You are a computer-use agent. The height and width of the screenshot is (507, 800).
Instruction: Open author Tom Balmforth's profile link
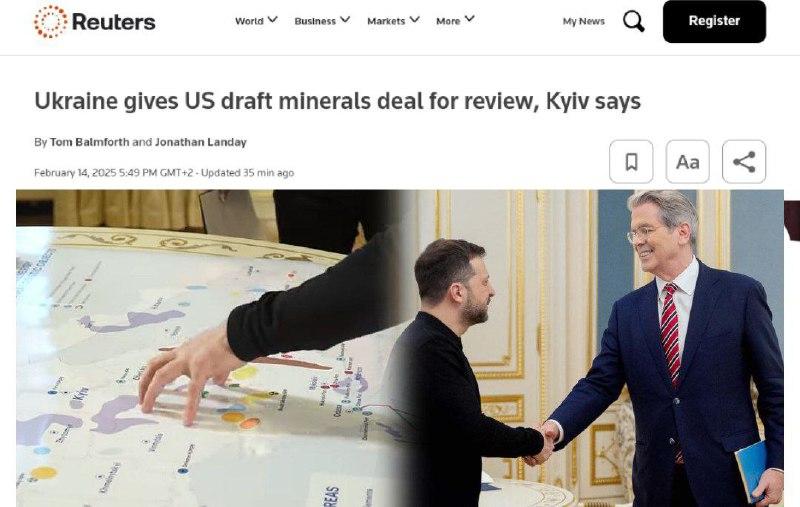click(x=89, y=142)
